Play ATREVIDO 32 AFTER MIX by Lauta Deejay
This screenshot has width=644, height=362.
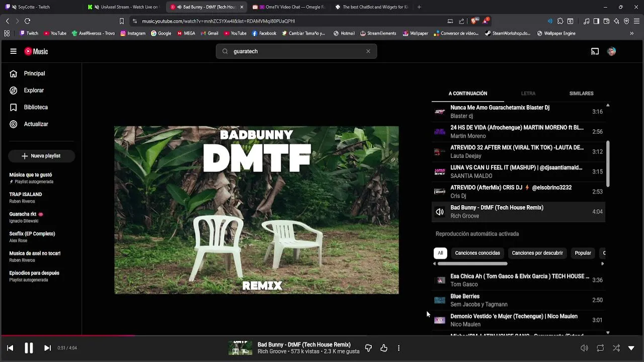(518, 151)
